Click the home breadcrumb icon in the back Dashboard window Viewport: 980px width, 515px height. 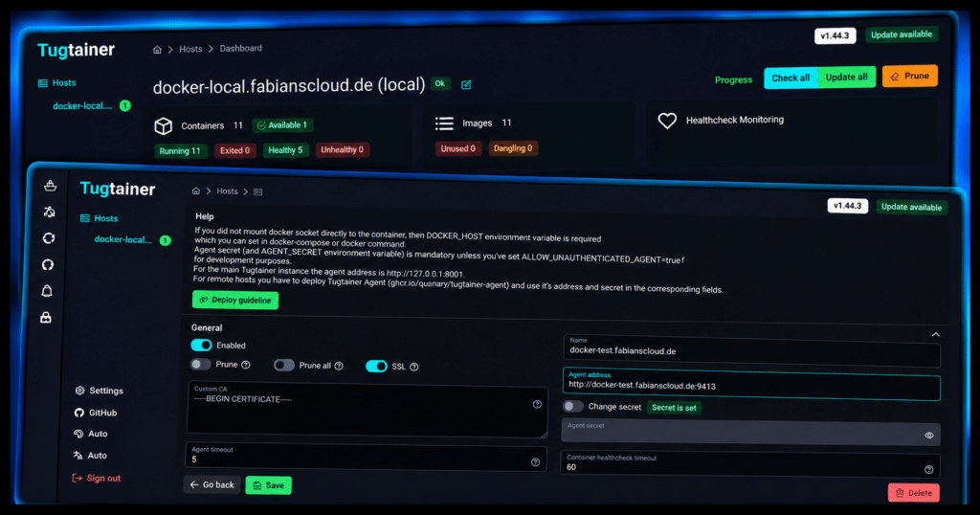click(x=157, y=50)
